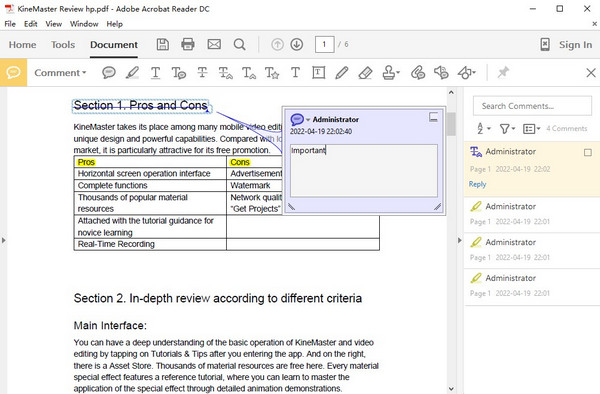Image resolution: width=600 pixels, height=394 pixels.
Task: Open the Find text magnifier
Action: 240,44
